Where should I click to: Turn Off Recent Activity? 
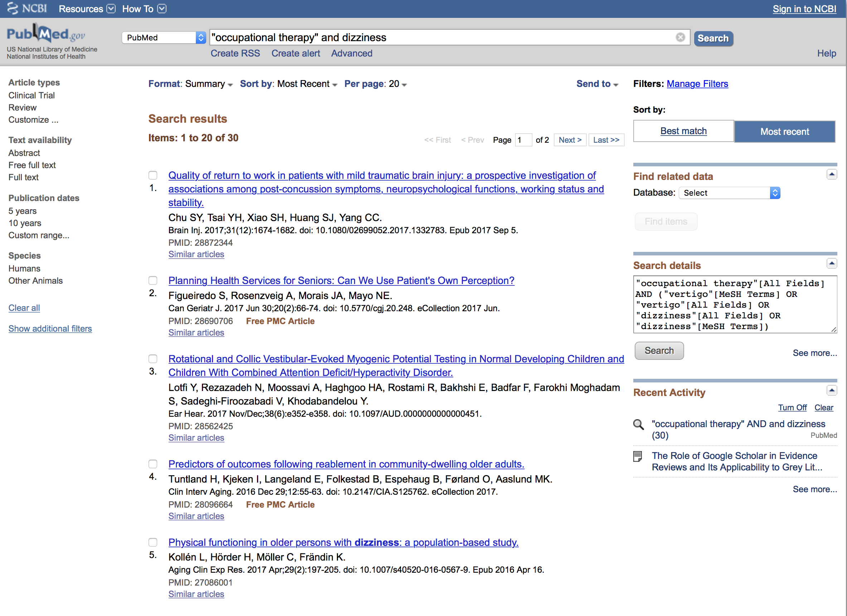(x=792, y=408)
